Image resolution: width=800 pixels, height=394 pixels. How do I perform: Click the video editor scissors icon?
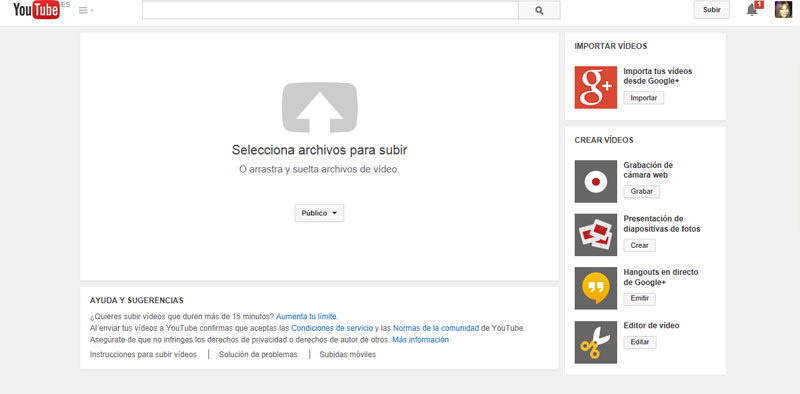coord(595,342)
